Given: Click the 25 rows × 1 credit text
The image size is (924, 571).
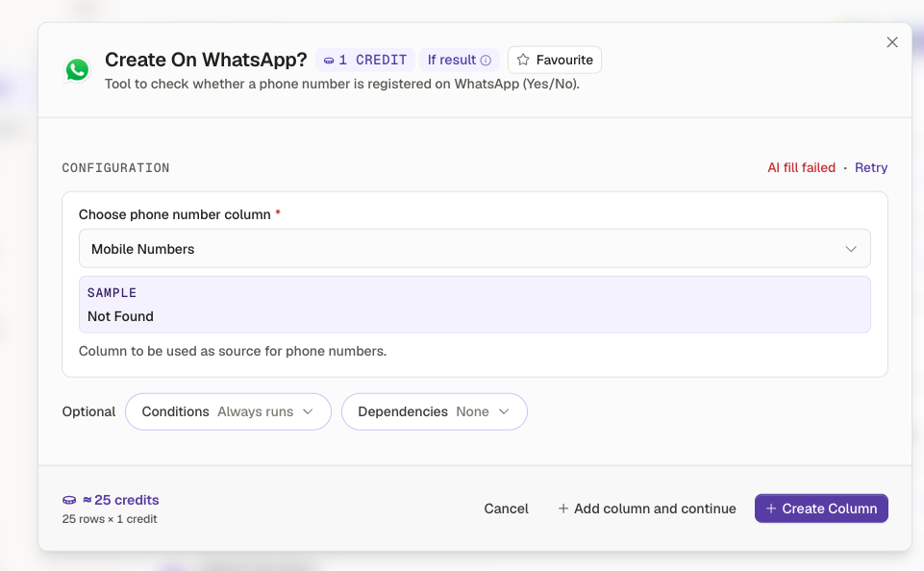Looking at the screenshot, I should click(110, 519).
